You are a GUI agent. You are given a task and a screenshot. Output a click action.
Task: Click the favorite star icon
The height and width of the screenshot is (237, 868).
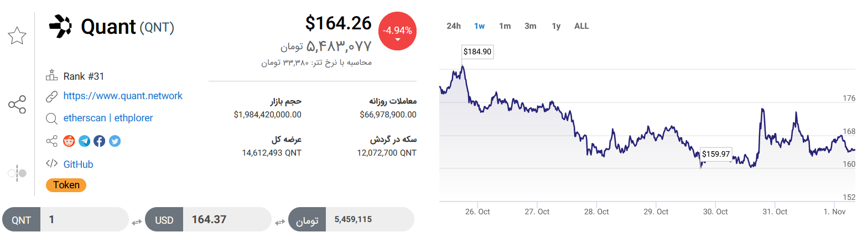17,35
